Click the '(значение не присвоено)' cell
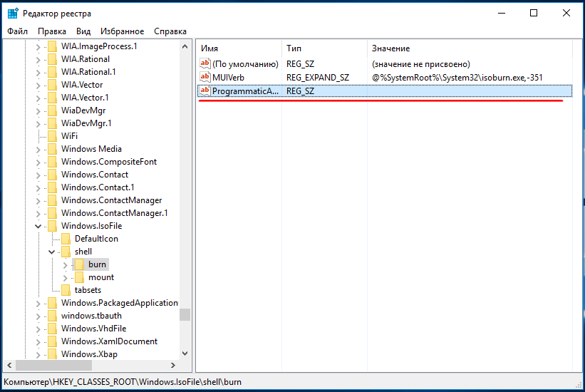 click(421, 64)
